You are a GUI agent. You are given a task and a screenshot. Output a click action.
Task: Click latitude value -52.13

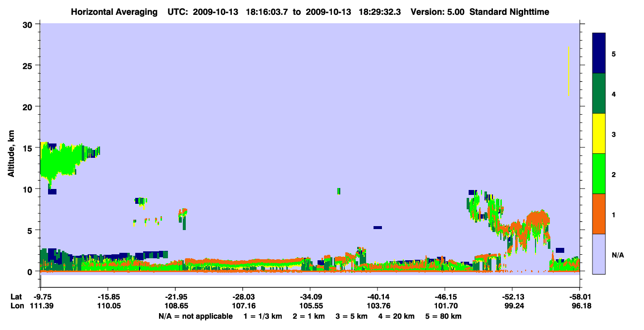512,297
